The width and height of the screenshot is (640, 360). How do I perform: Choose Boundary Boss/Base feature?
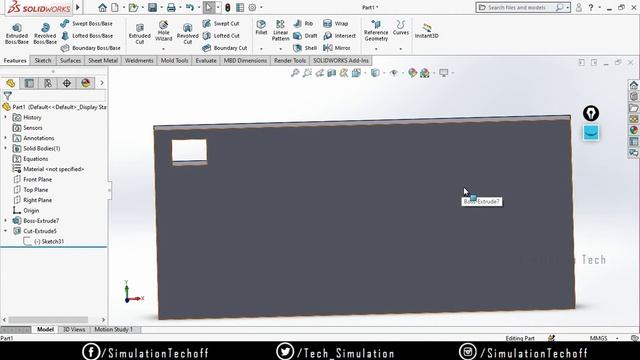click(x=90, y=48)
